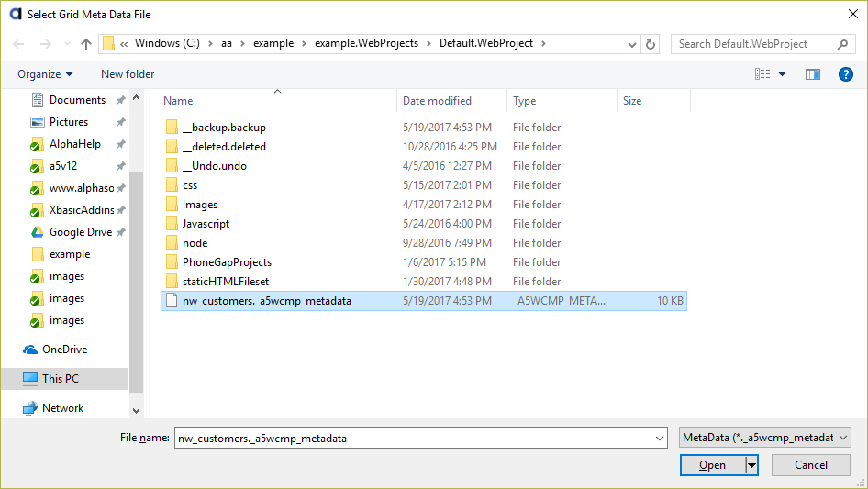Viewport: 868px width, 489px height.
Task: Select OneDrive in navigation pane
Action: click(x=64, y=350)
